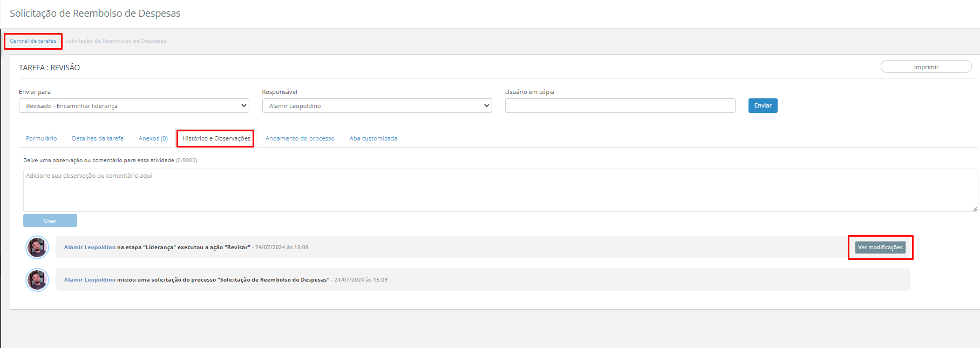Open Alamir Leopoldino's name in the Revisar entry
Image resolution: width=980 pixels, height=348 pixels.
(90, 247)
